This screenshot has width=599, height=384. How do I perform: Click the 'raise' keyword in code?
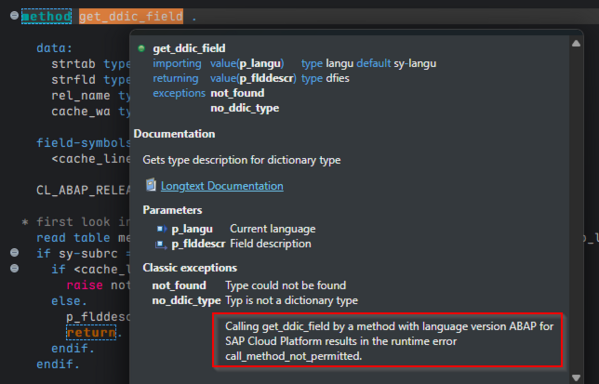coord(85,285)
